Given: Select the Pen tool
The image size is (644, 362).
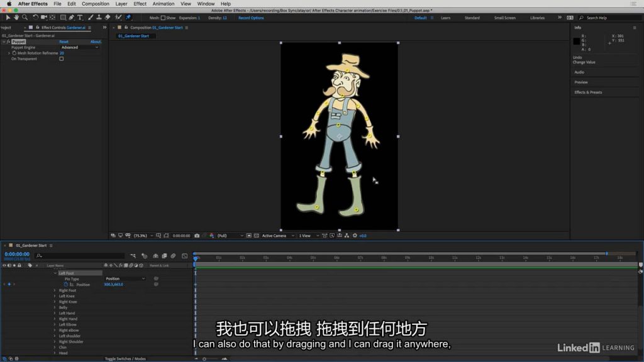Looking at the screenshot, I should (72, 17).
